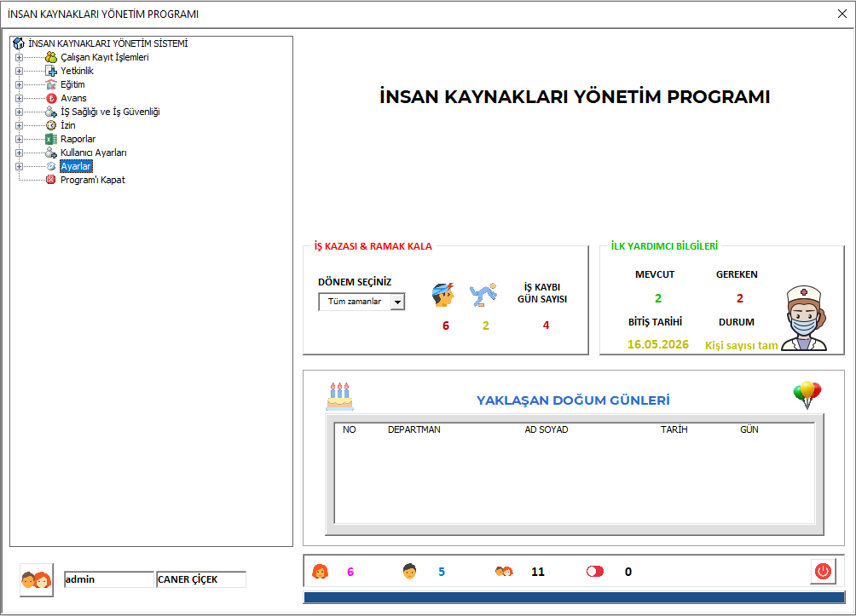
Task: Select the highlighted Ayarlar tree item
Action: pyautogui.click(x=76, y=166)
